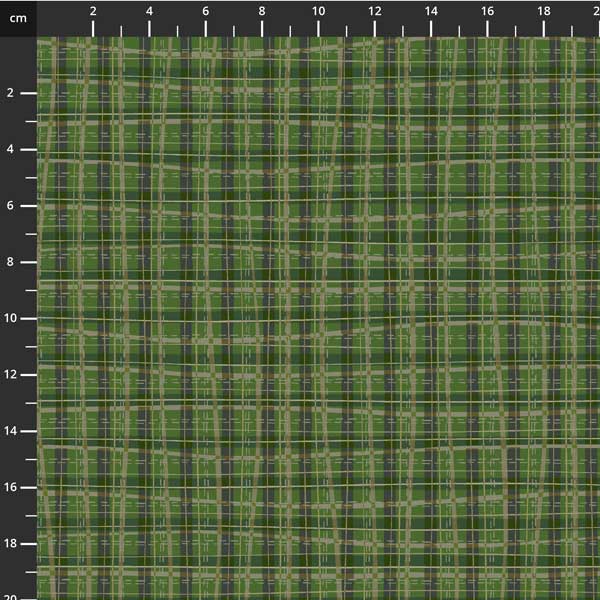The width and height of the screenshot is (600, 600).
Task: Select the 4 mark on vertical ruler
Action: click(x=12, y=149)
